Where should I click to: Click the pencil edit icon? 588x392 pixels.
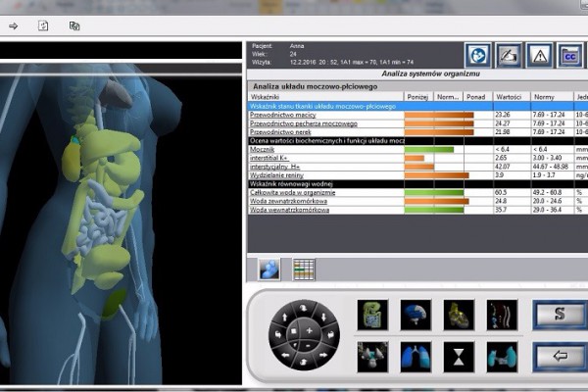509,55
